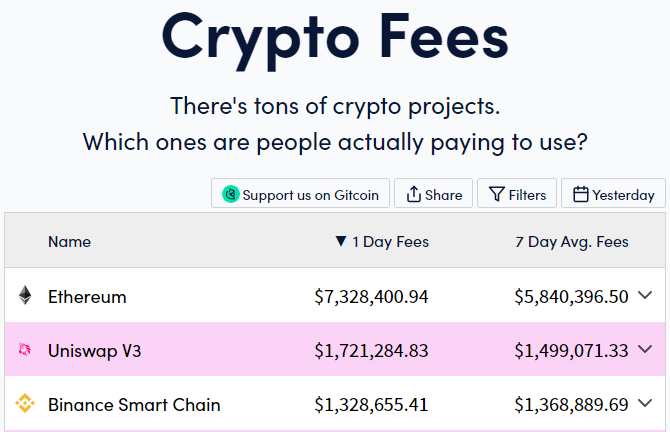Click the Gitcoin logo icon
Viewport: 670px width, 432px height.
point(231,195)
